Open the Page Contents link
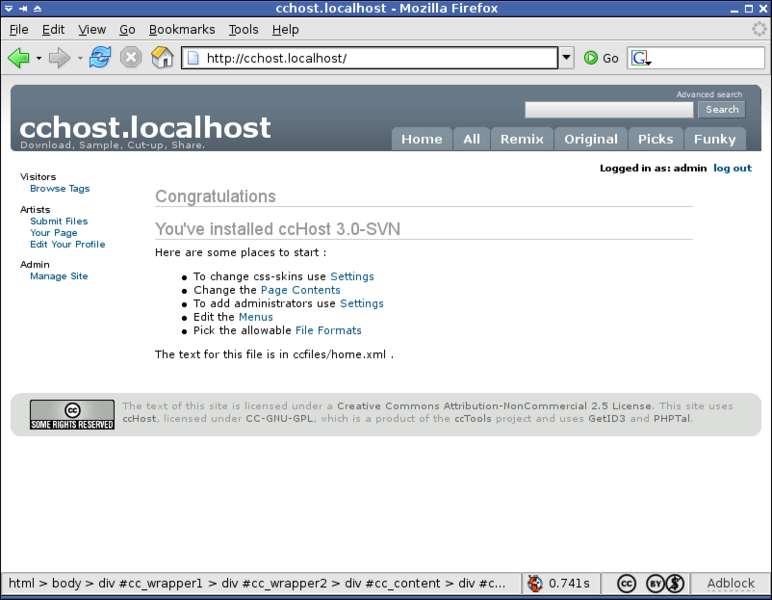 click(x=300, y=290)
